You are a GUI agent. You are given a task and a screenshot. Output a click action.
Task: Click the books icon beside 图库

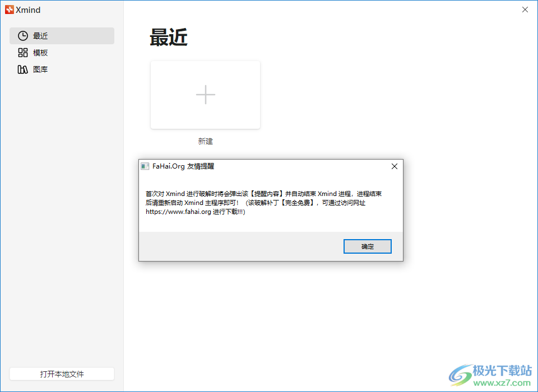[x=22, y=69]
